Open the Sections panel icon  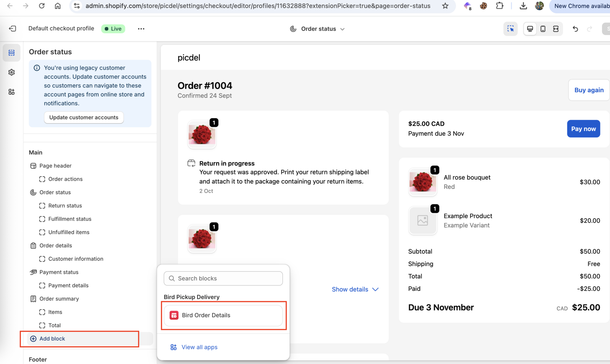coord(11,53)
